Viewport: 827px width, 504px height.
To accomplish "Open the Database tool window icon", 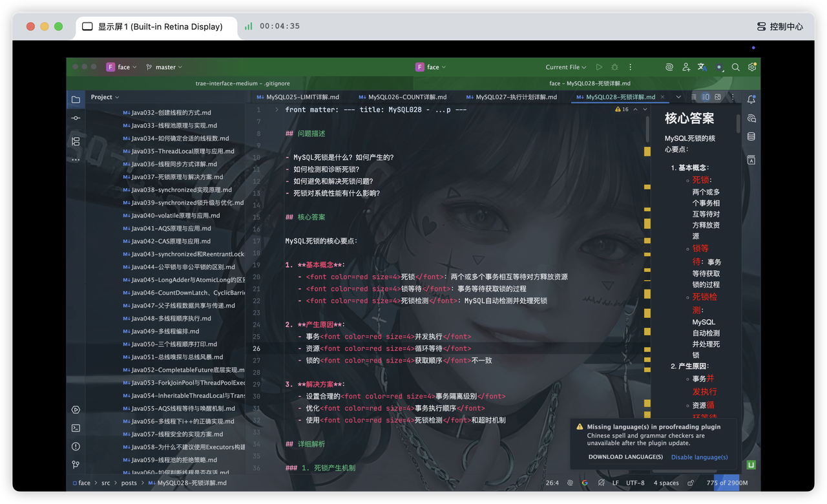I will 751,136.
